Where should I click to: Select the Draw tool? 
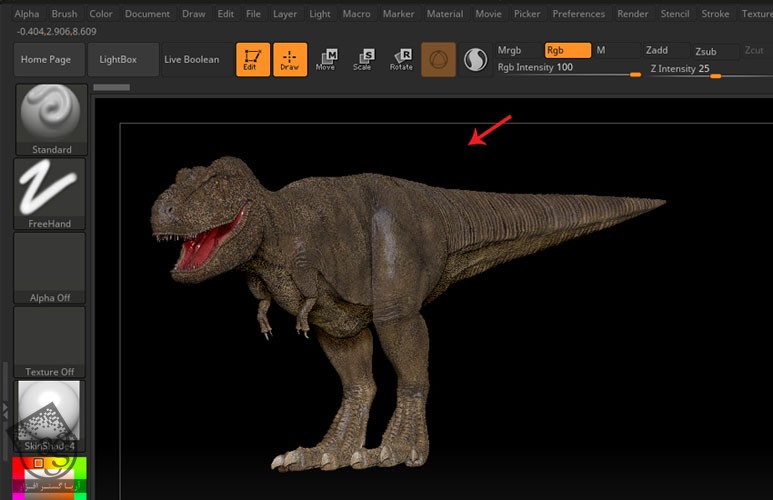coord(289,59)
